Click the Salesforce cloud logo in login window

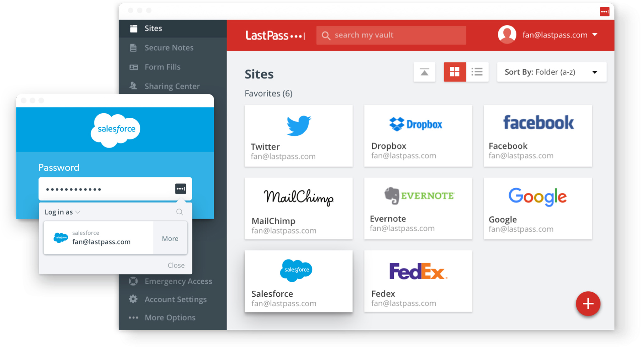[x=115, y=130]
